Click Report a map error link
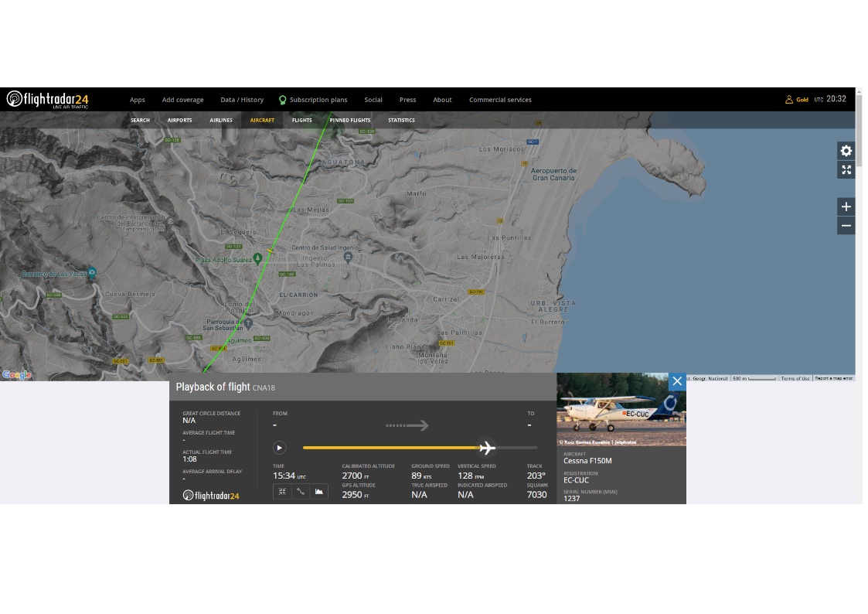Image resolution: width=868 pixels, height=614 pixels. pos(834,378)
